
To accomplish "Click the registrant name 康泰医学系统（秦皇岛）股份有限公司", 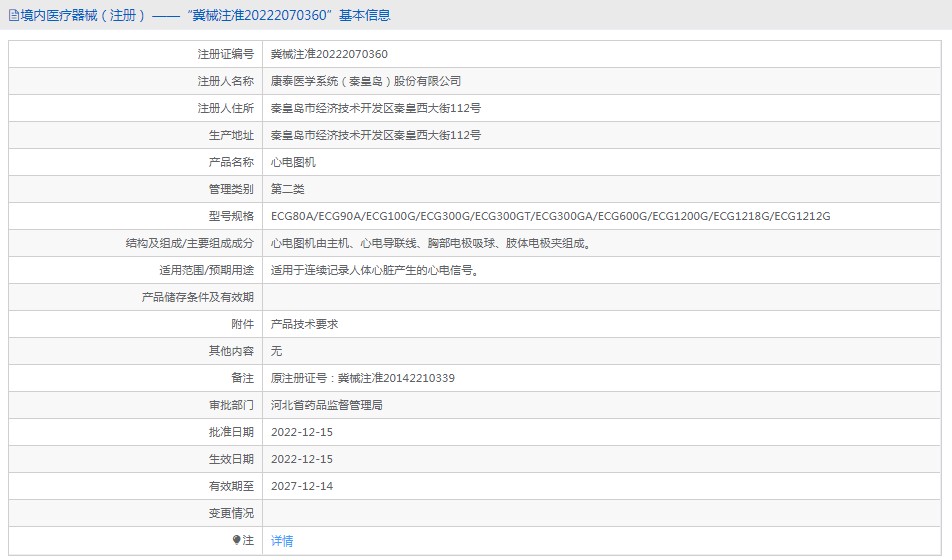I will (x=366, y=81).
